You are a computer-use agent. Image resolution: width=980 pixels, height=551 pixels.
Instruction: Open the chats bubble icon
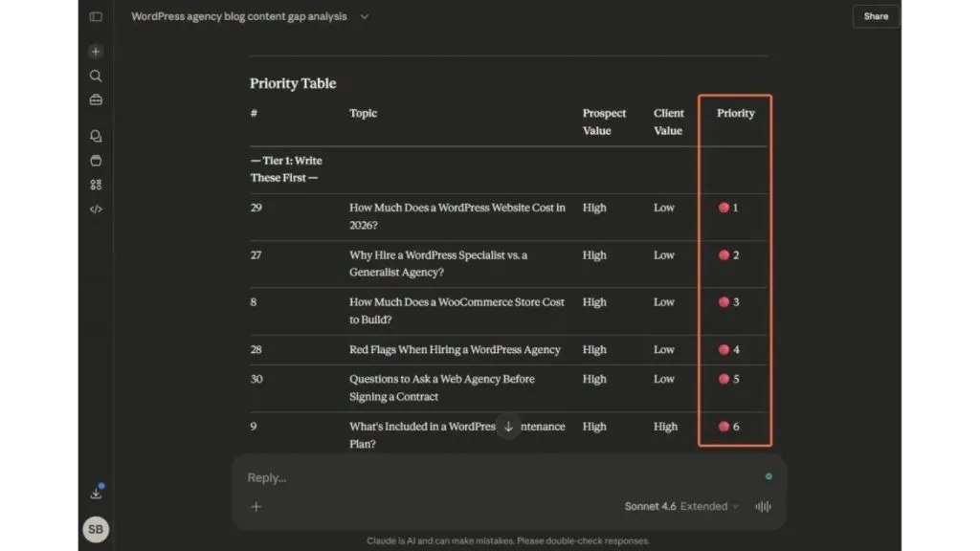coord(96,136)
